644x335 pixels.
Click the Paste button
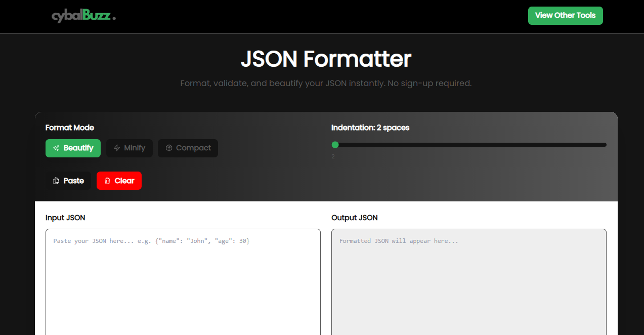click(x=68, y=181)
